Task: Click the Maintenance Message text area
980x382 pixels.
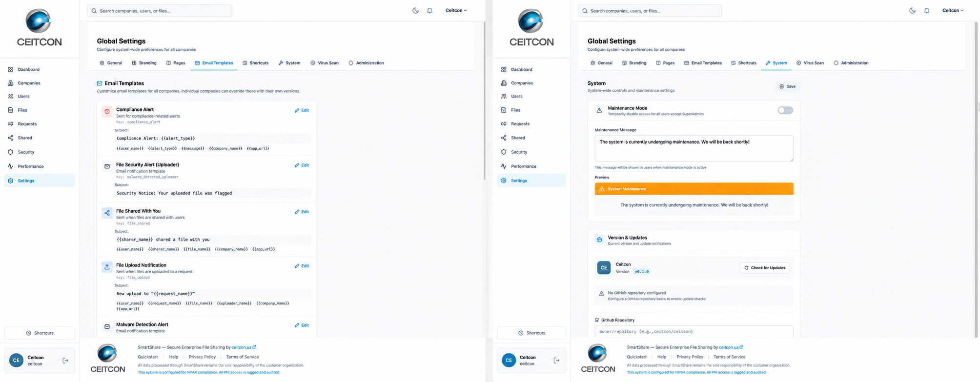Action: point(694,148)
